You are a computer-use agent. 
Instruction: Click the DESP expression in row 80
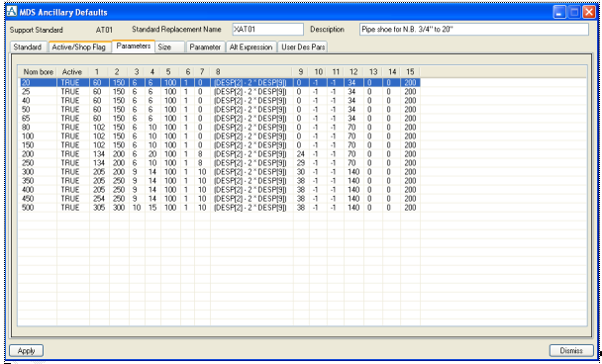point(251,128)
